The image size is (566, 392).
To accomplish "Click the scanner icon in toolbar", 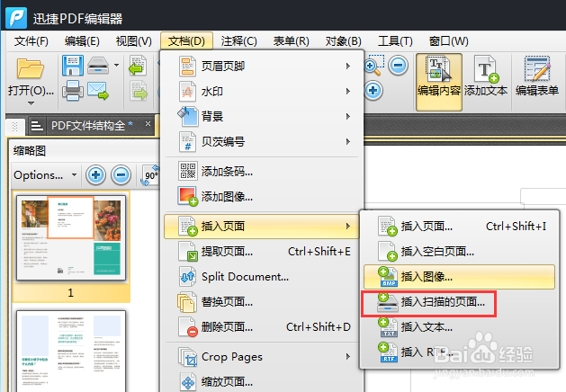I will [x=98, y=66].
